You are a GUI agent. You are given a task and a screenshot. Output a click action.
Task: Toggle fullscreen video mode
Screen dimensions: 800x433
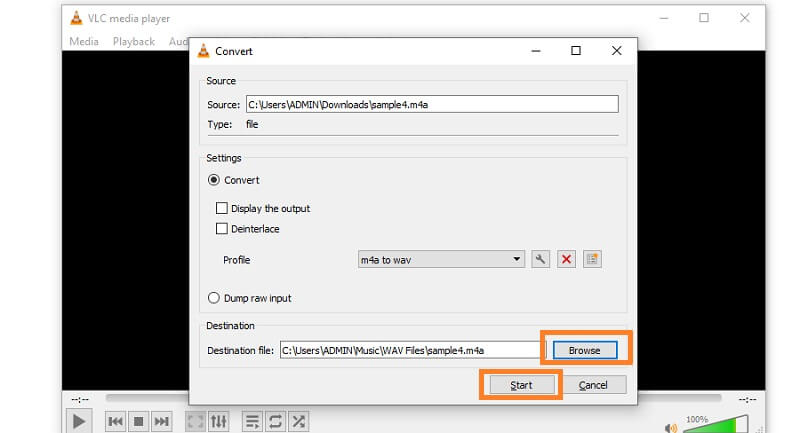(197, 421)
